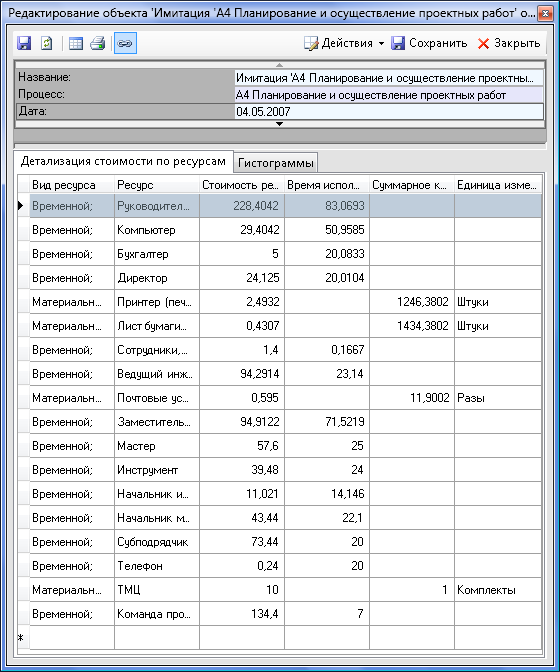Click the cost value 134,4
560x672 pixels.
242,614
